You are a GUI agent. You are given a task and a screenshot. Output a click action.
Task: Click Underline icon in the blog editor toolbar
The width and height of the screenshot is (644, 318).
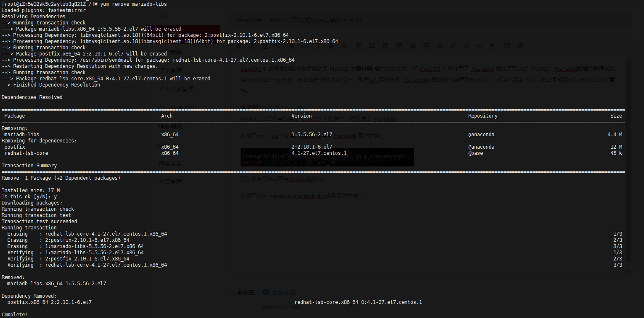coord(265,46)
